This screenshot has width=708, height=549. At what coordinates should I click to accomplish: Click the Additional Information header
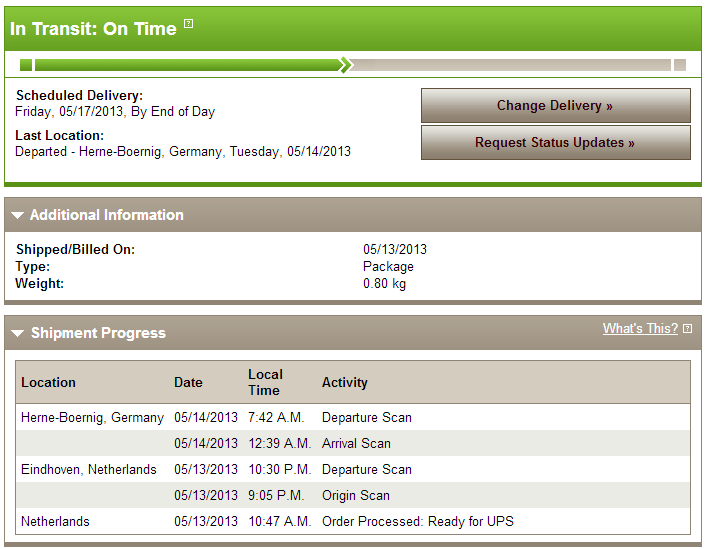(107, 215)
